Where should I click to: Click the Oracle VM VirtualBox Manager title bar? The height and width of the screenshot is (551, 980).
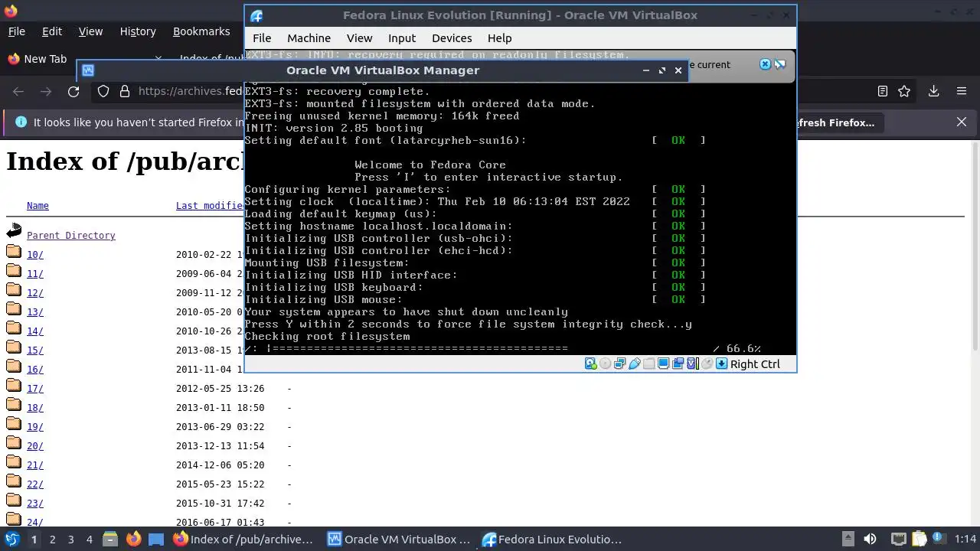pyautogui.click(x=383, y=70)
